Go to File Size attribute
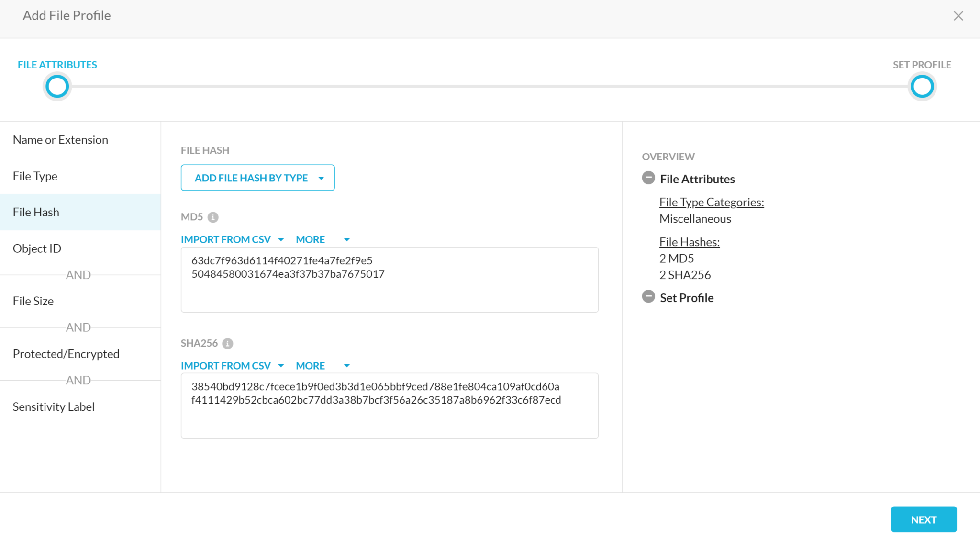The image size is (980, 541). tap(33, 301)
